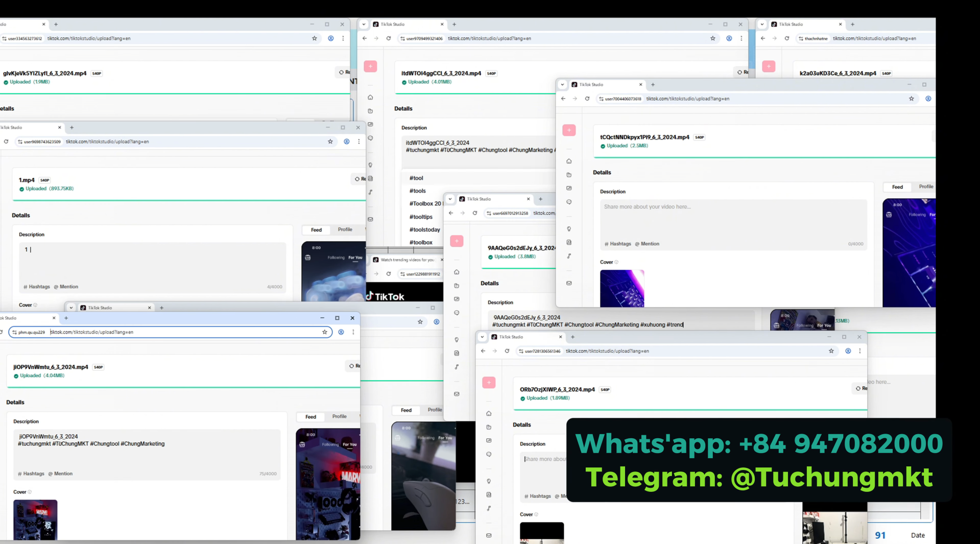This screenshot has width=980, height=544.
Task: Expand tab search in user9709499321406 window
Action: 364,24
